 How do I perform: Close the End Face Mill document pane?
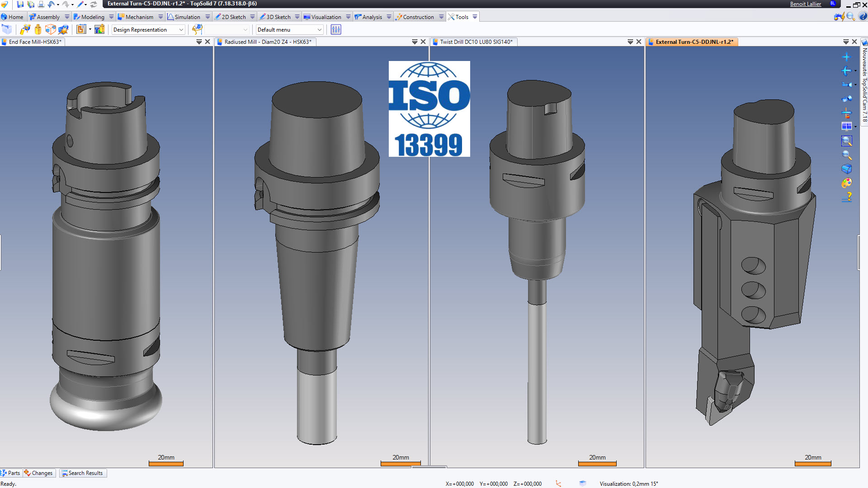(208, 42)
